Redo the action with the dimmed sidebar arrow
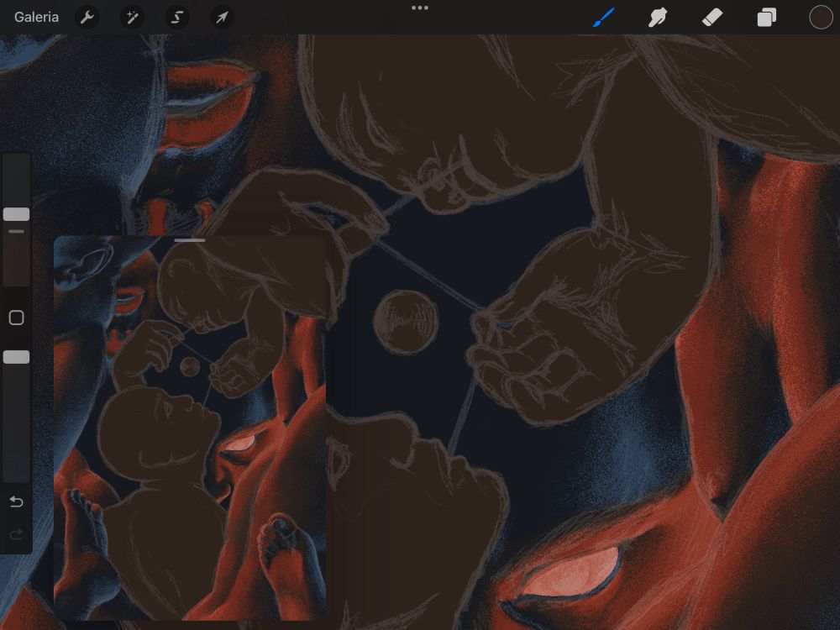 (16, 534)
